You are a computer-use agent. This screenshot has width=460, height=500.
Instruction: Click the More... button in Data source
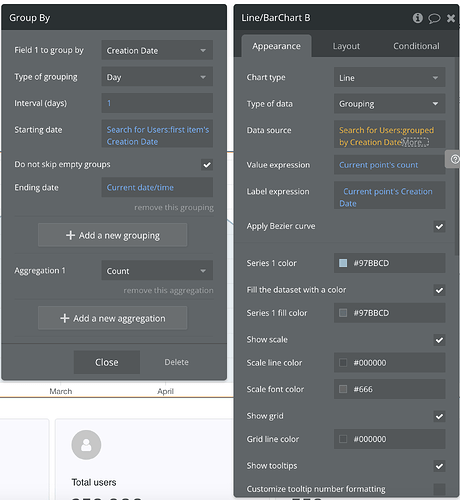tap(415, 142)
